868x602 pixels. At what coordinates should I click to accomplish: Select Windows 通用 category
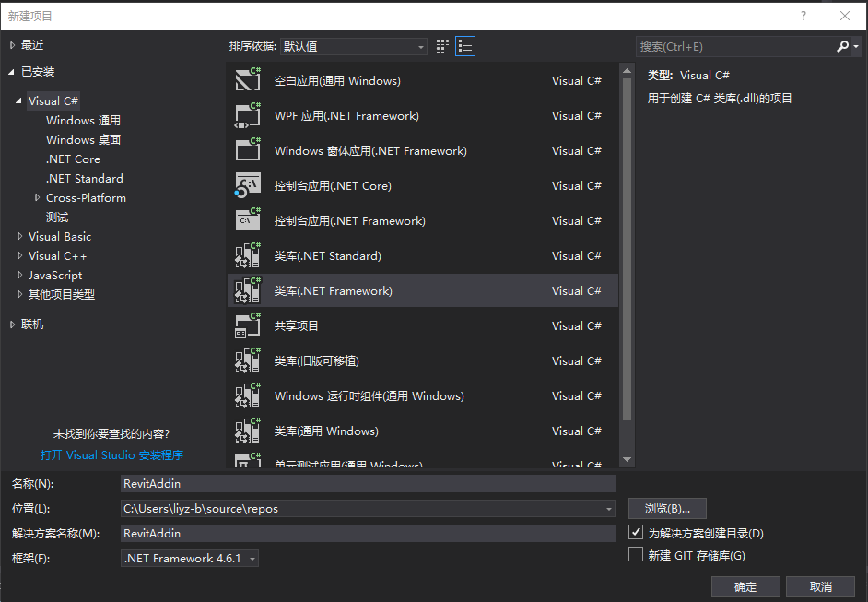click(x=83, y=120)
